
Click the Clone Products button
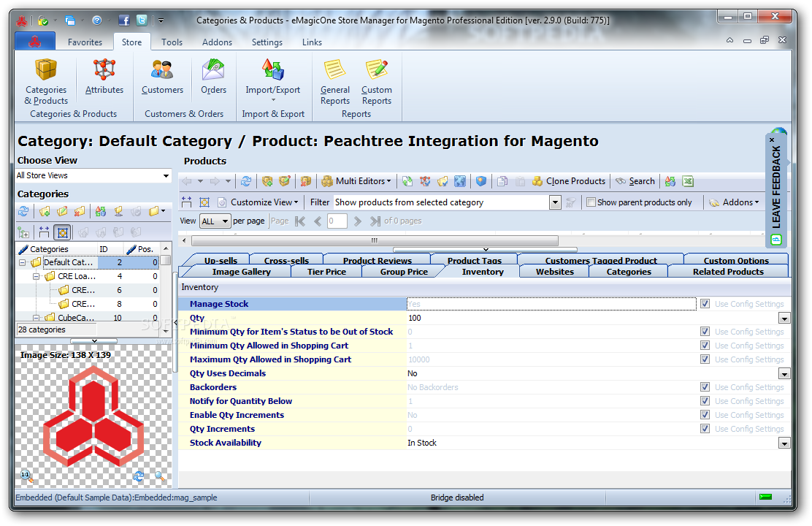[569, 181]
